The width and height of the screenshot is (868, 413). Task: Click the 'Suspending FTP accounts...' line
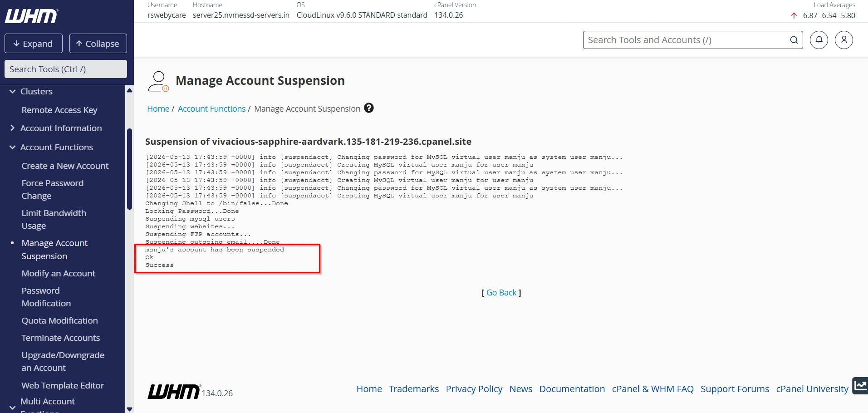tap(198, 234)
